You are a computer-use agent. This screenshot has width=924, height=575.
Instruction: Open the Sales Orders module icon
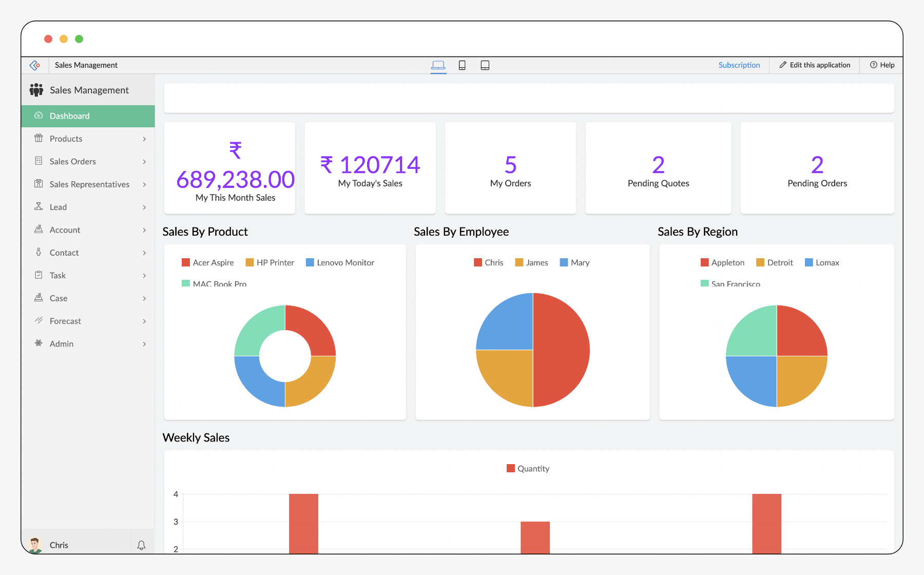coord(38,161)
